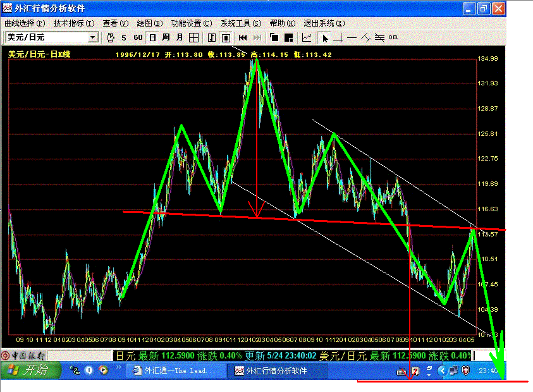Click the line chart indicator icon
This screenshot has height=392, width=533.
point(307,38)
